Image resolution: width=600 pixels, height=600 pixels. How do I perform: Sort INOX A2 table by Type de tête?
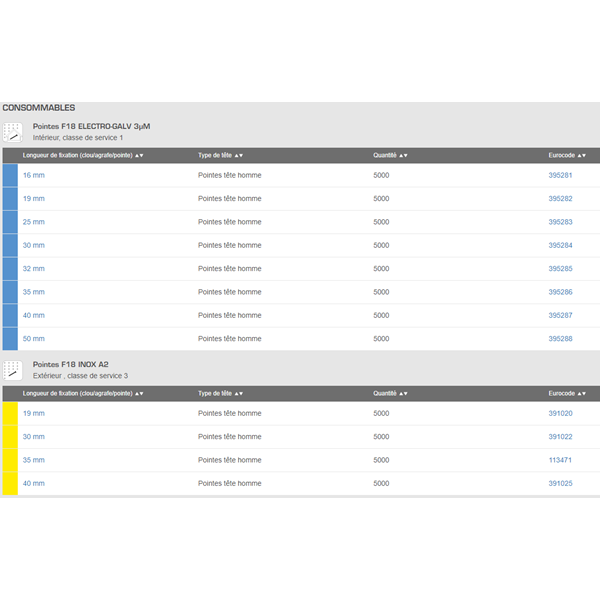(220, 394)
